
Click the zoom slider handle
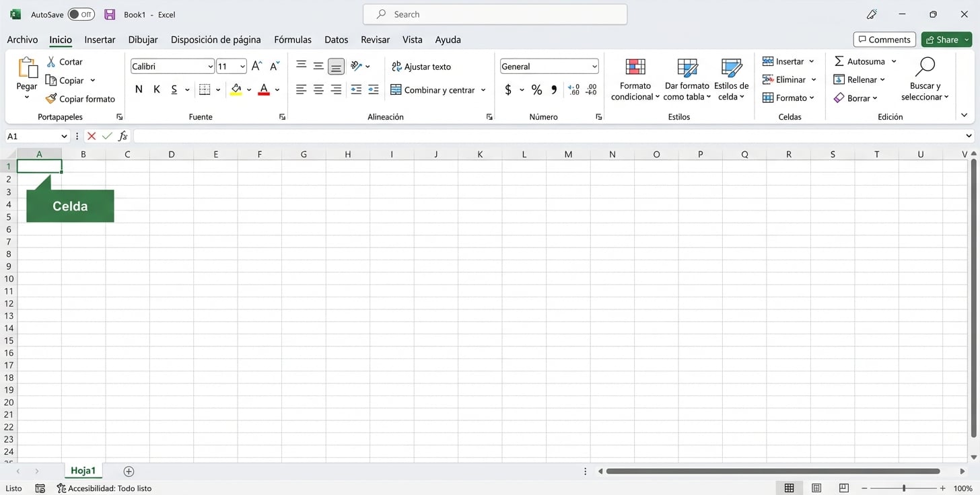coord(904,488)
